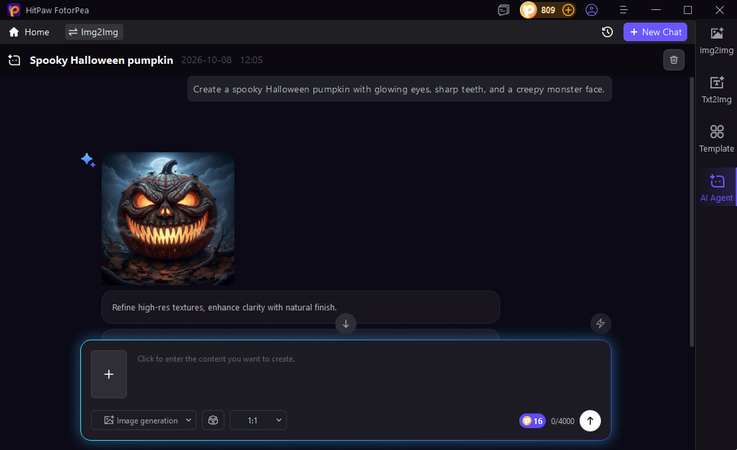Send the prompt with the up arrow
Viewport: 737px width, 450px height.
[x=590, y=421]
